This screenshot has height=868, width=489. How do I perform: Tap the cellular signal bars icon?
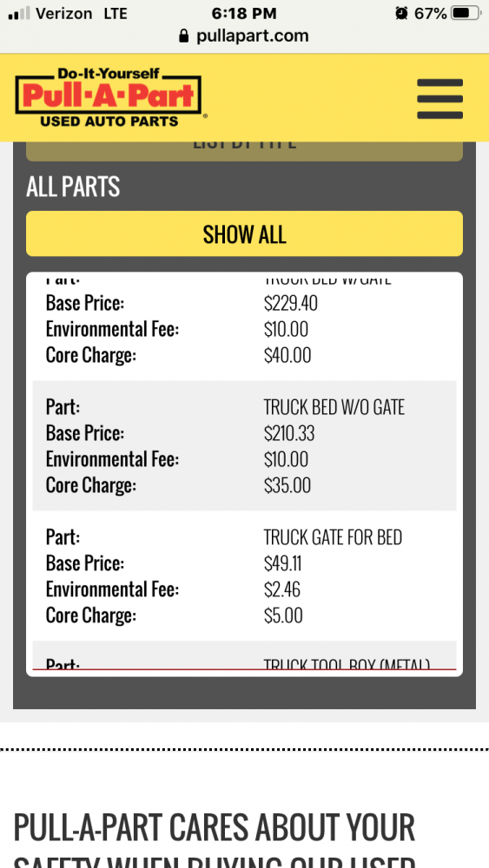[x=19, y=13]
